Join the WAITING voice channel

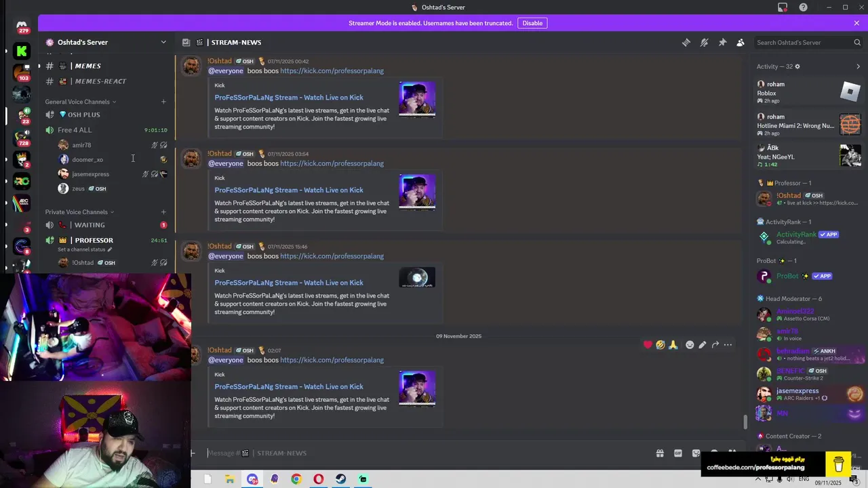pos(105,225)
